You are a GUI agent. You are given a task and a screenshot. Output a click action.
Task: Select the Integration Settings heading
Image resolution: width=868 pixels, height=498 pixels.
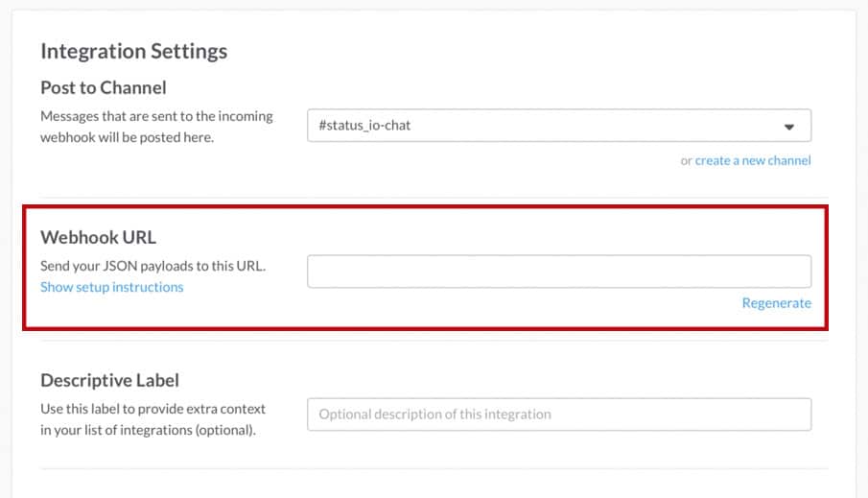pos(134,51)
